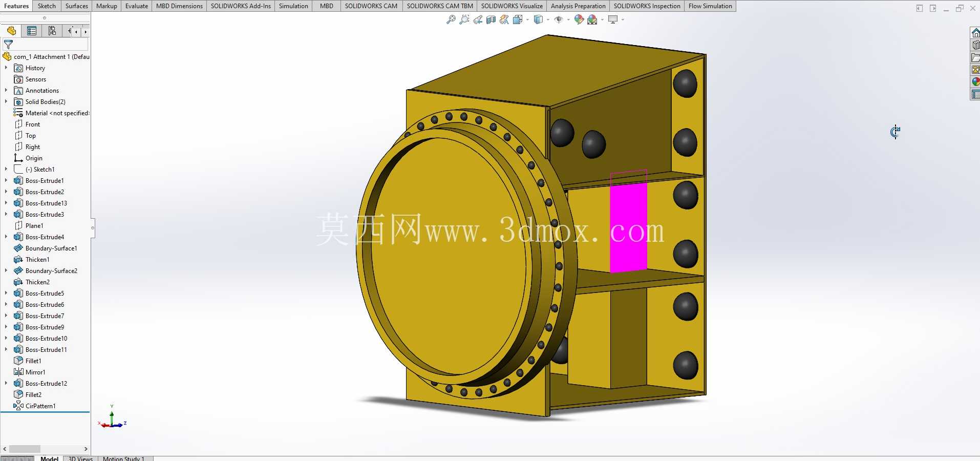Click the Previous View icon
Viewport: 980px width, 461px height.
478,19
